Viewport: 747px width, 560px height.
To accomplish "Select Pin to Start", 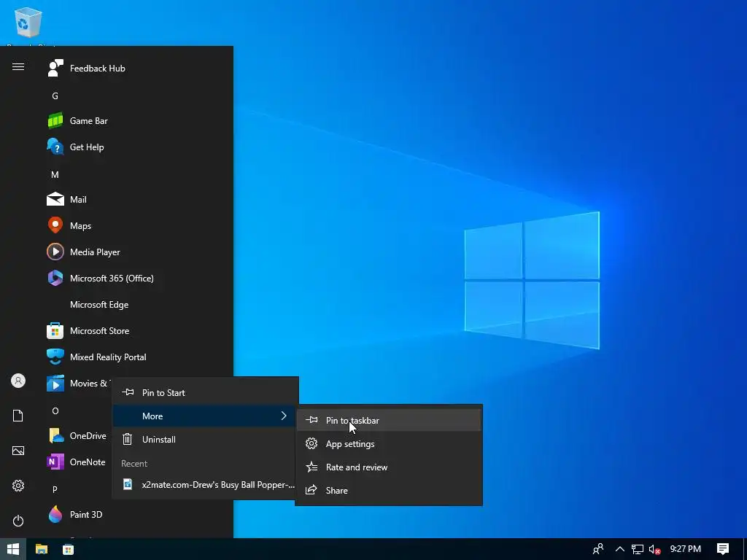I will coord(205,393).
